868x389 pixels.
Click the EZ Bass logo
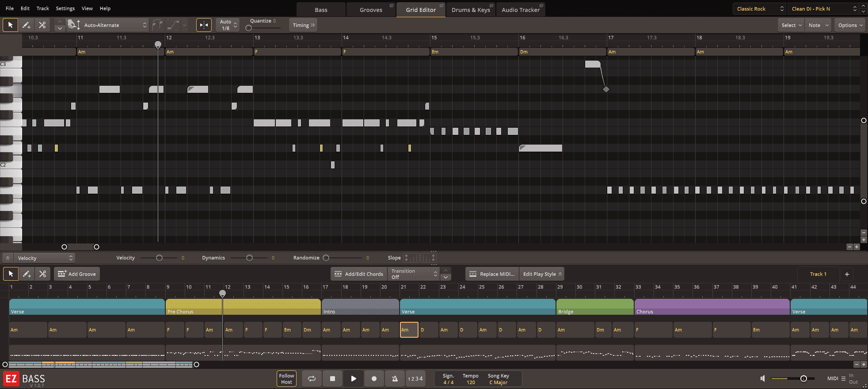point(25,379)
